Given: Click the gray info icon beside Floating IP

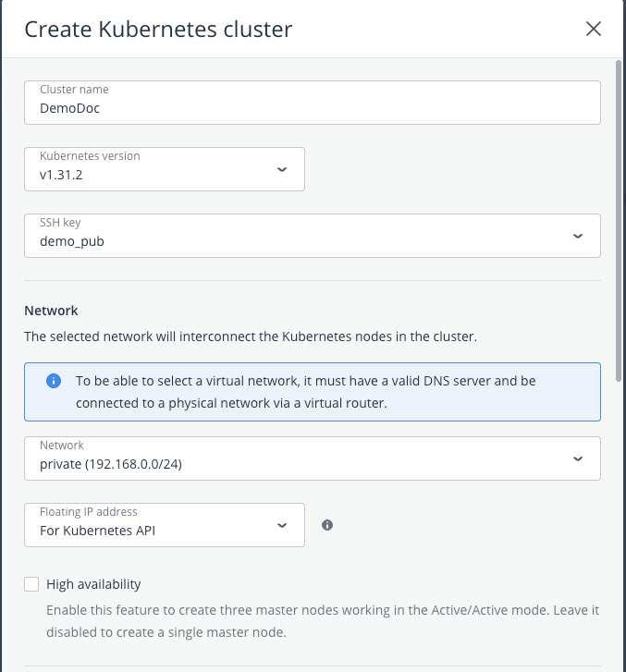Looking at the screenshot, I should tap(327, 525).
